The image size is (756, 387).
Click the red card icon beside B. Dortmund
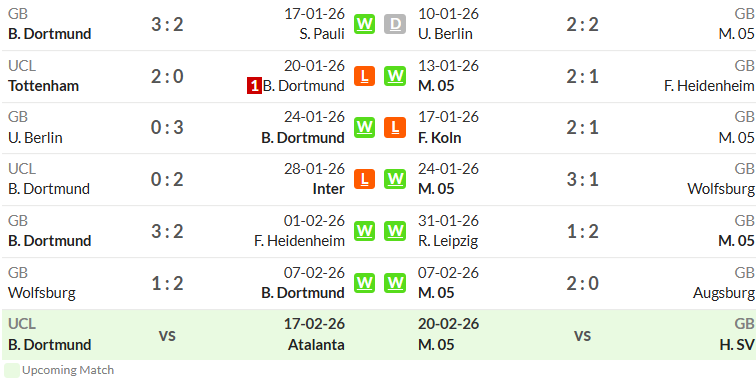(x=254, y=86)
